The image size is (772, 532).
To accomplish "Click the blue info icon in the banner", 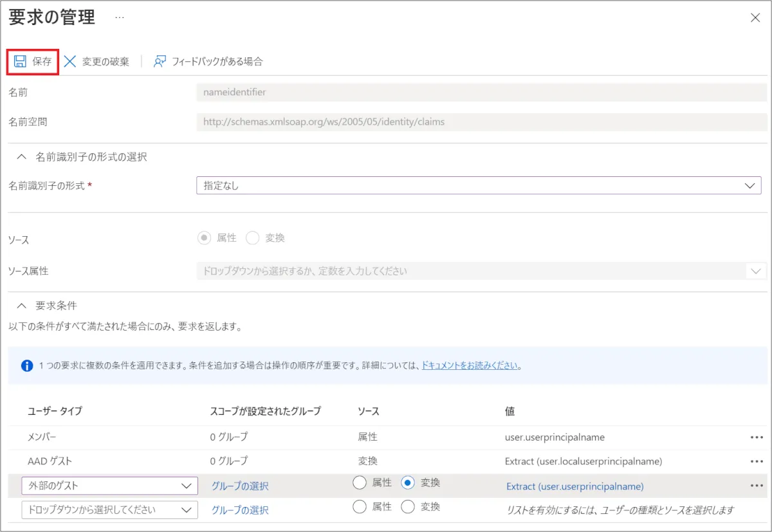I will tap(27, 365).
